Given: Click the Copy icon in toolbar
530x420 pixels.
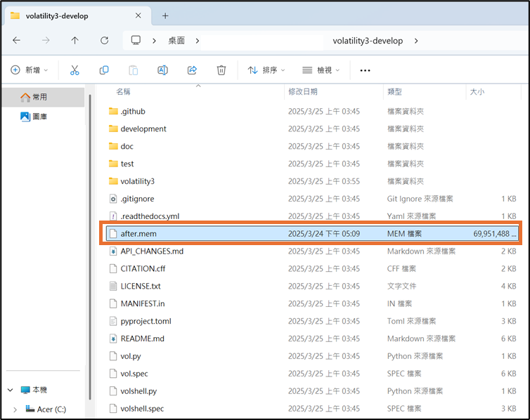Looking at the screenshot, I should (x=104, y=70).
